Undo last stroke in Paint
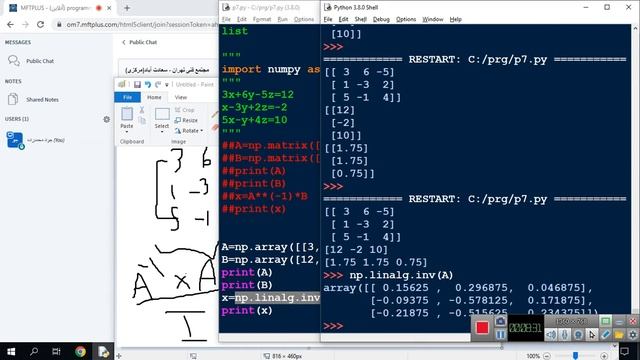This screenshot has width=640, height=360. pyautogui.click(x=147, y=84)
